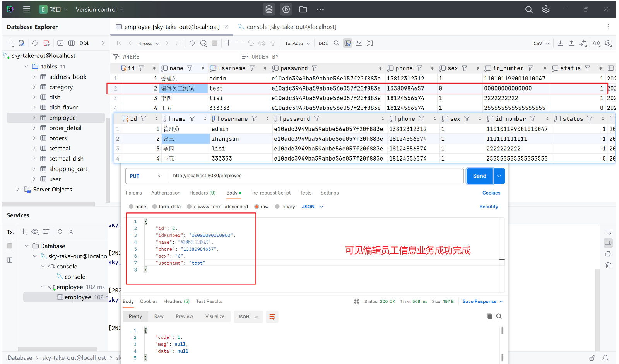Click the Beautify link
Viewport: 619px width, 364px height.
click(489, 207)
